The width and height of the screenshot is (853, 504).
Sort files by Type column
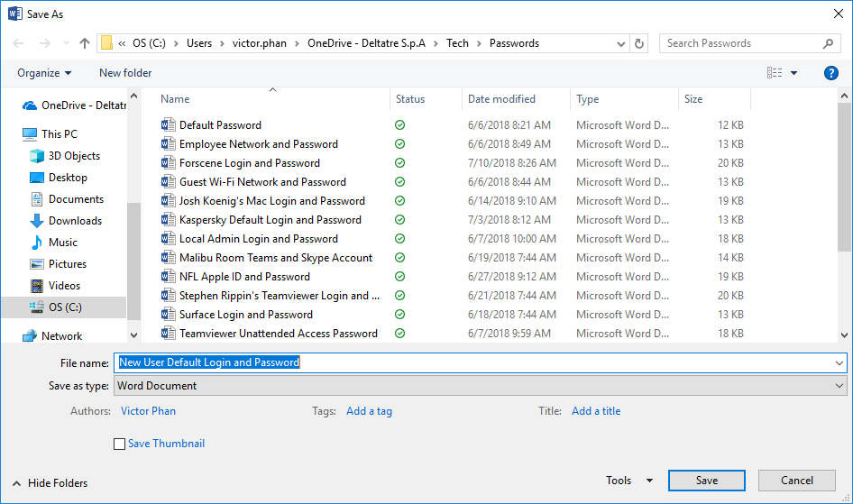588,99
